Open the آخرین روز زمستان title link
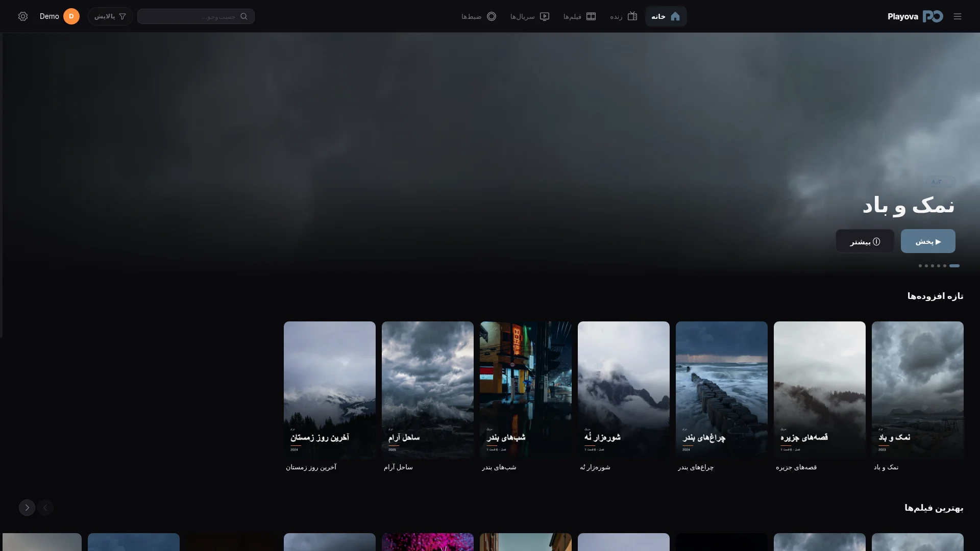The width and height of the screenshot is (980, 551). 311,467
